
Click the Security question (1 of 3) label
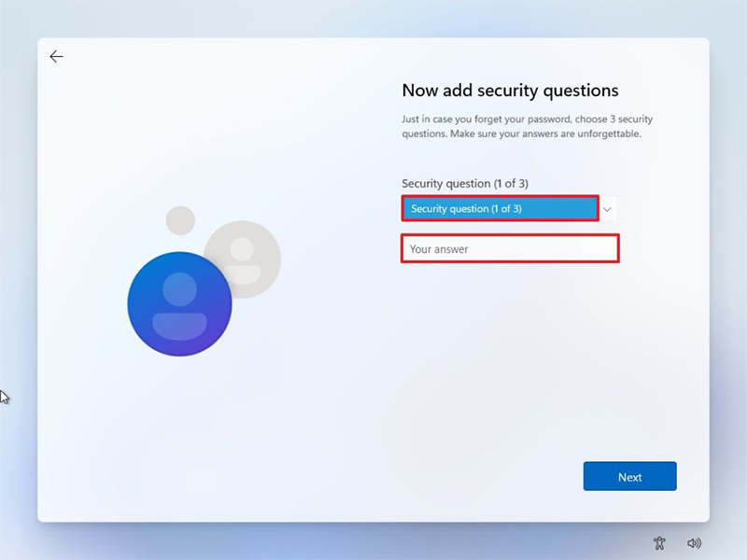click(x=465, y=183)
